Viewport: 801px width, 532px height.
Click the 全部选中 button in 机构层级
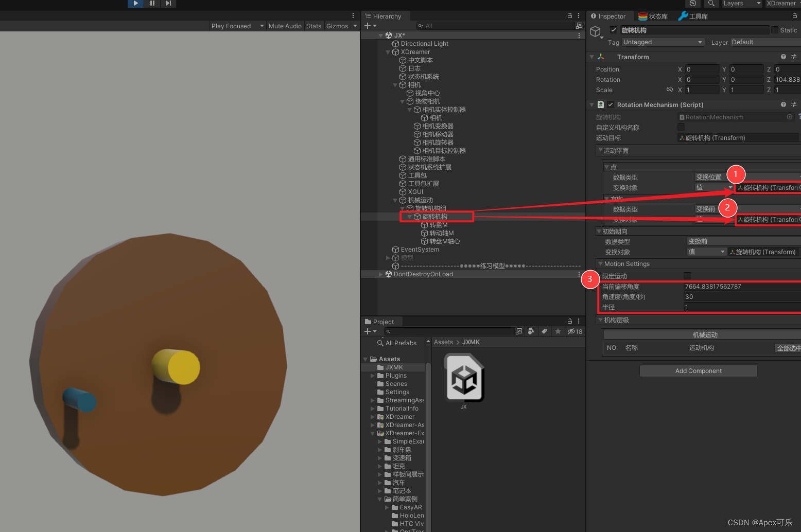[788, 348]
